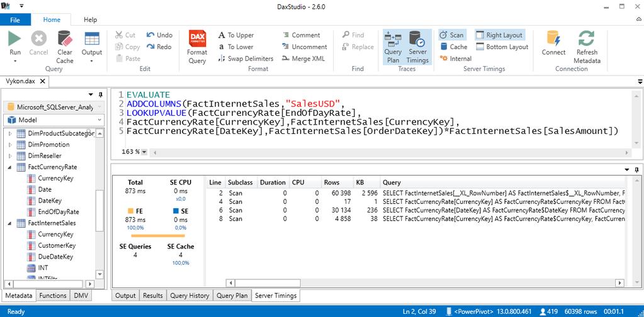Click the Format Query DAX icon
The width and height of the screenshot is (644, 317).
click(x=197, y=38)
